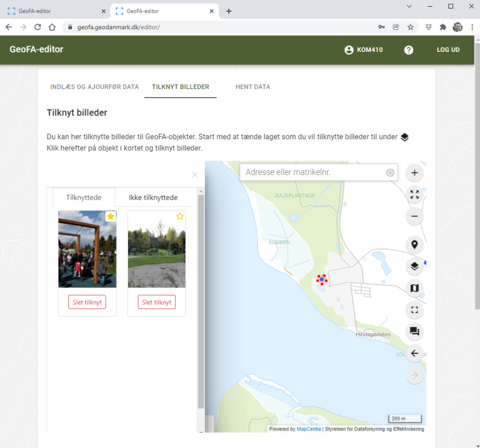Image resolution: width=480 pixels, height=448 pixels.
Task: Click the SUDDEN map label
Action: (x=279, y=242)
